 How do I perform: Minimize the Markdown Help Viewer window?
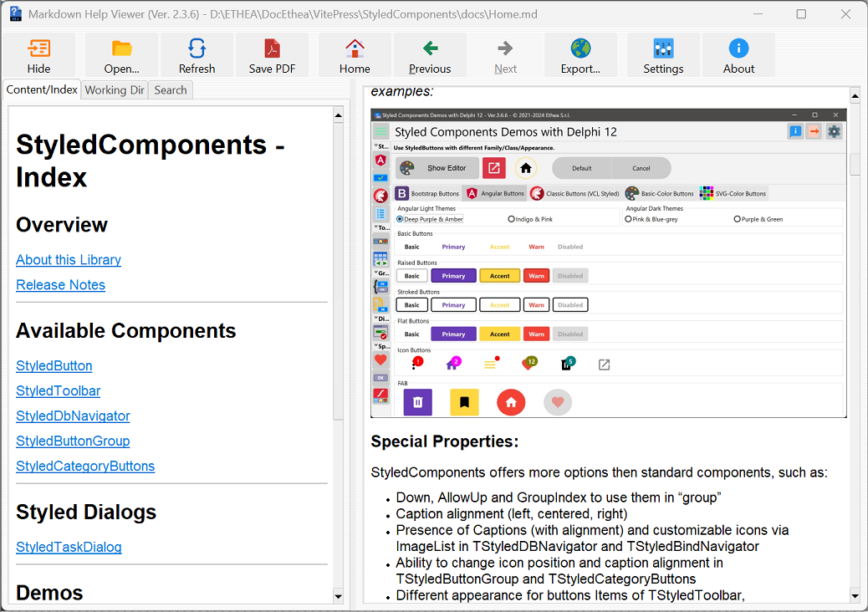758,14
